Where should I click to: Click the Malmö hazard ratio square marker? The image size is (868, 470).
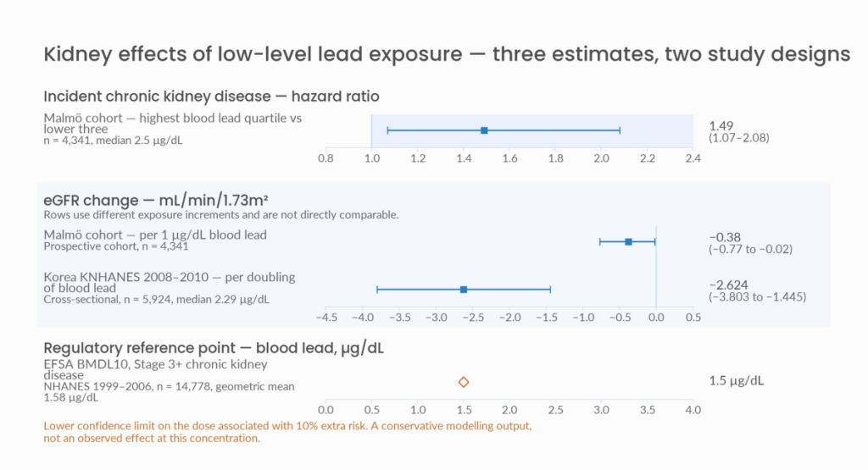click(484, 130)
